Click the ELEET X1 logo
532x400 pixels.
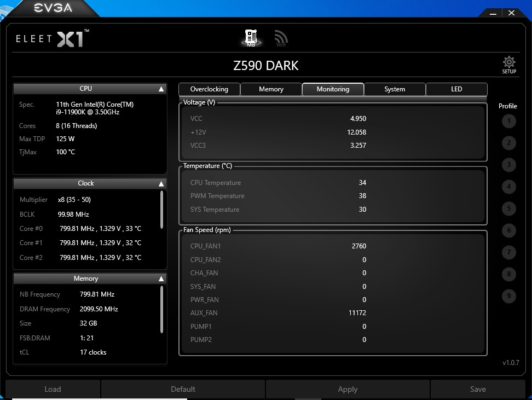pyautogui.click(x=53, y=38)
